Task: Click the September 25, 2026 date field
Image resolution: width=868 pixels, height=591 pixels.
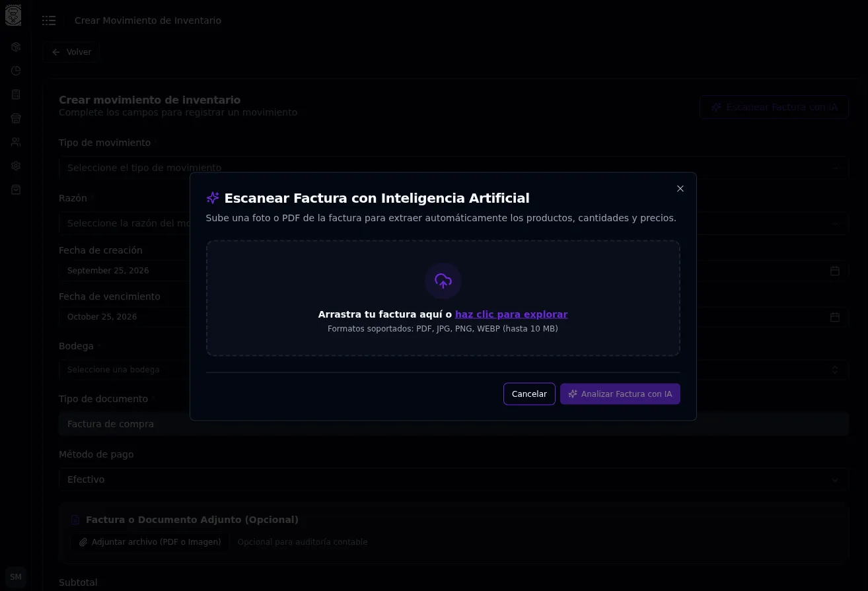Action: [454, 271]
